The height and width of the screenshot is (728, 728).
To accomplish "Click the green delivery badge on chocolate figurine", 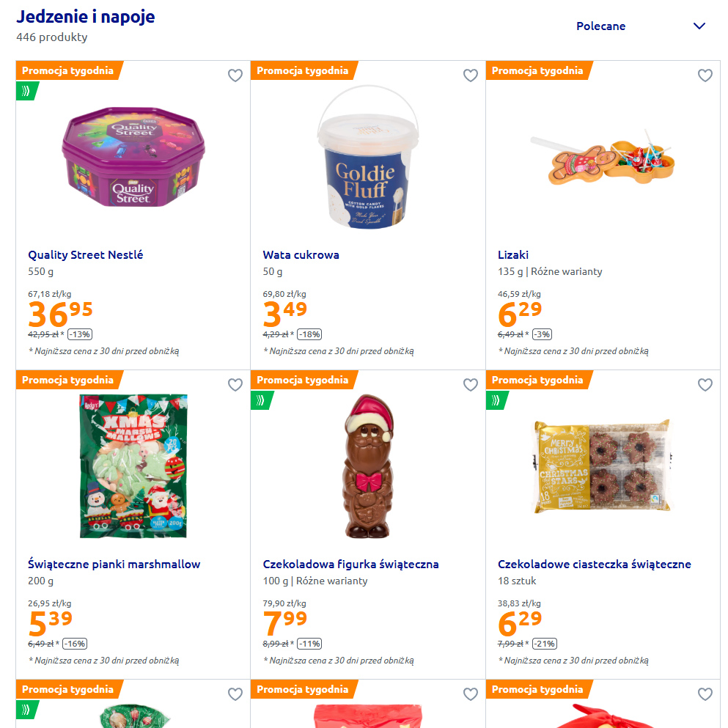I will click(x=261, y=400).
